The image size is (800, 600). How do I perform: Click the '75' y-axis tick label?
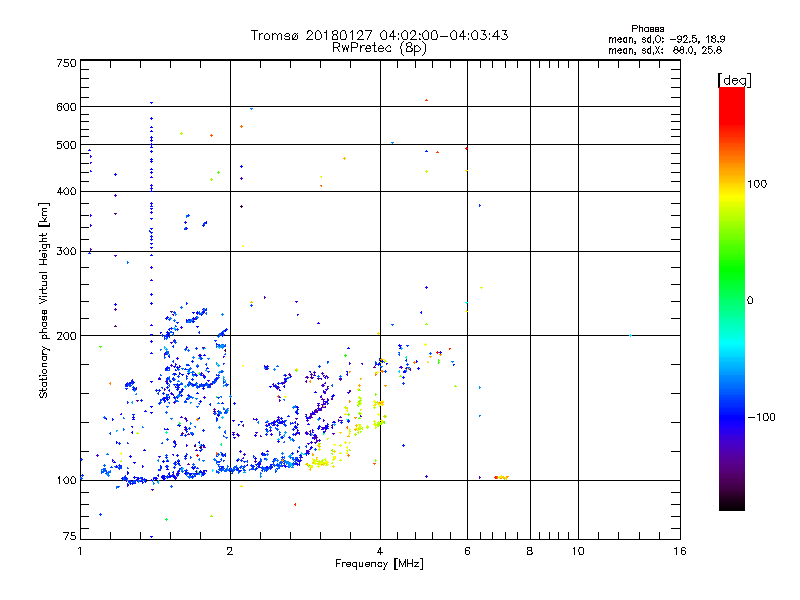point(70,536)
